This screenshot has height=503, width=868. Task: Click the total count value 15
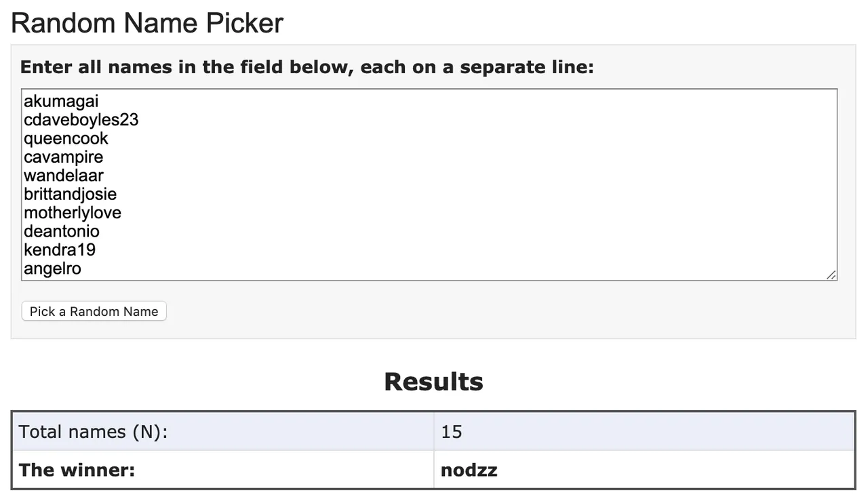coord(451,432)
